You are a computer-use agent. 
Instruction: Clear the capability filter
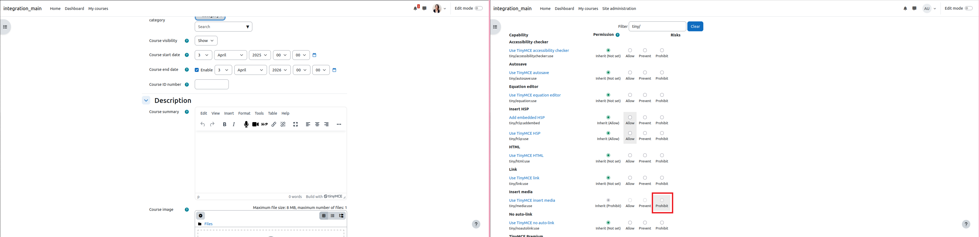point(695,26)
